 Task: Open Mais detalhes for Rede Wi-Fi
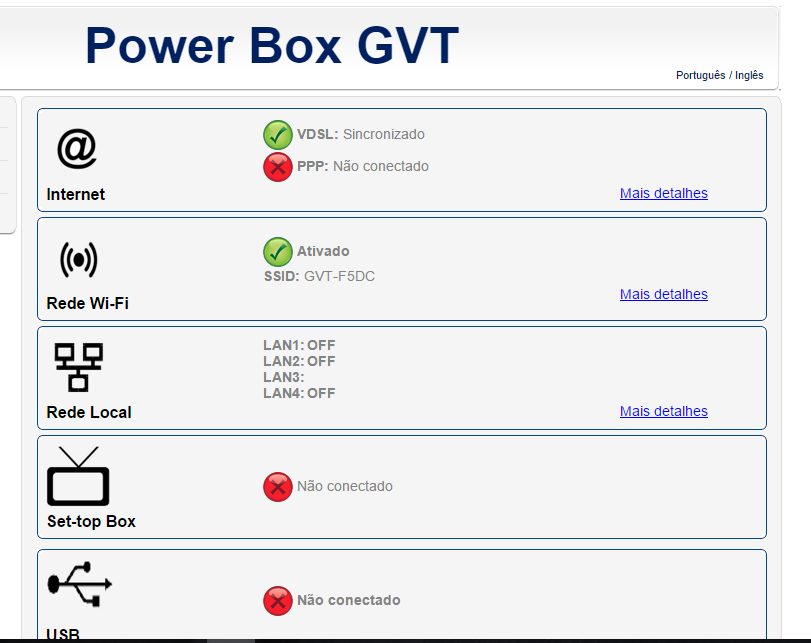[x=664, y=294]
